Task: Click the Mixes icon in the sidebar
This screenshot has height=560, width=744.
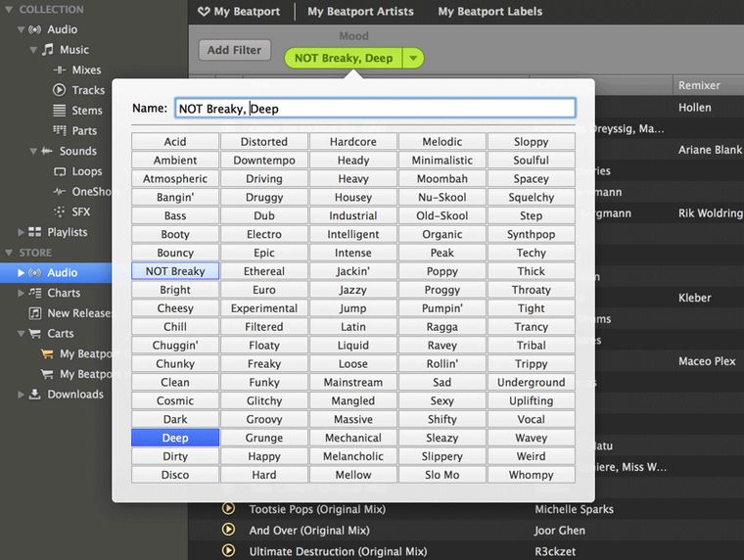Action: [60, 70]
